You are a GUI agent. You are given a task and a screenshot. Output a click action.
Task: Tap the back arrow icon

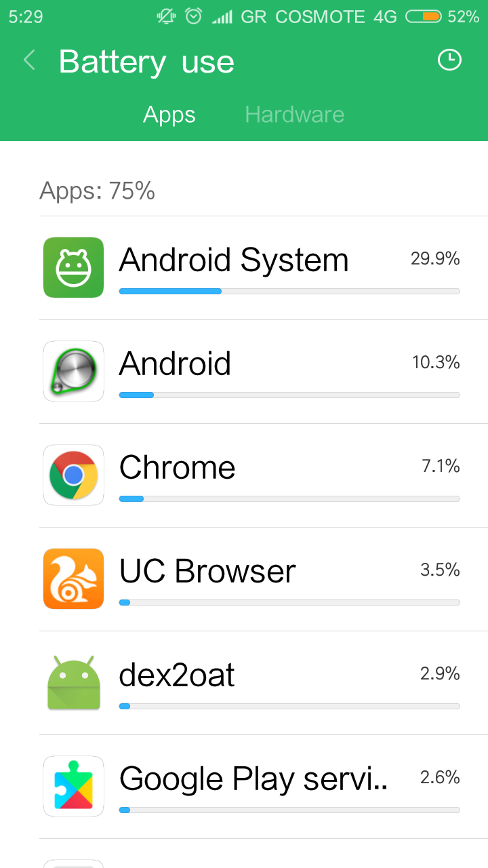click(x=29, y=60)
